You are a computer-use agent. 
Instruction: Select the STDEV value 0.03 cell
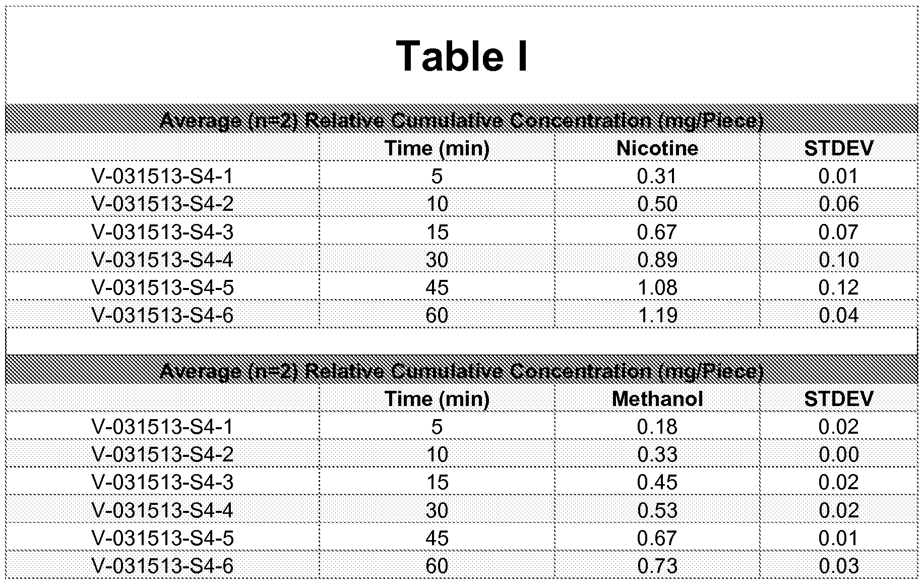pyautogui.click(x=838, y=566)
